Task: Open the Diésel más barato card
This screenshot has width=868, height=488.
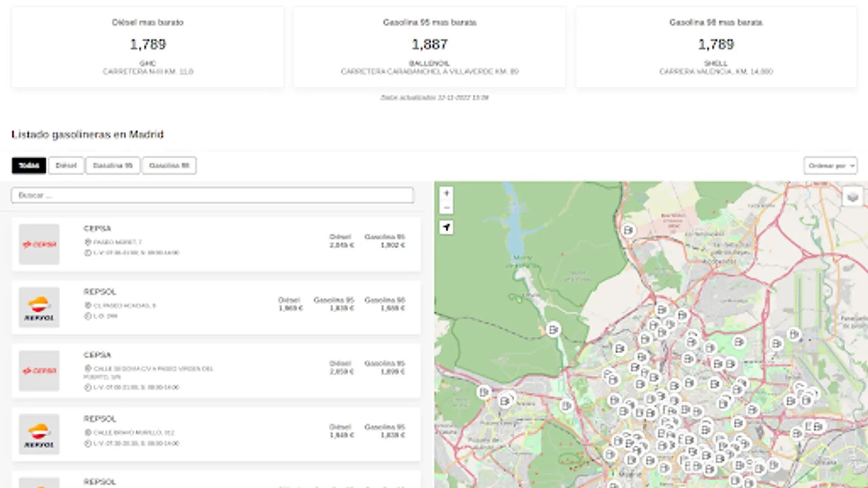Action: tap(148, 47)
